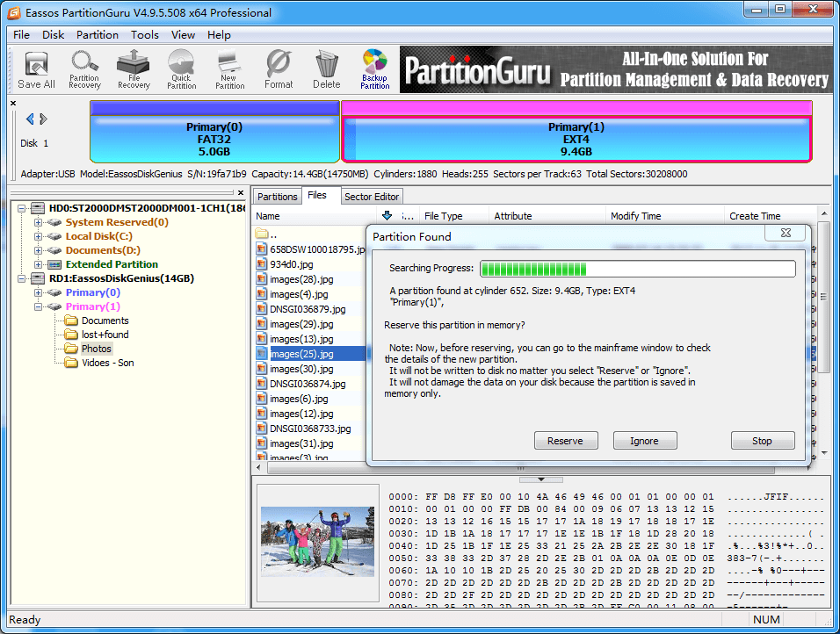The height and width of the screenshot is (634, 840).
Task: Close the left tree panel with the x
Action: (241, 193)
